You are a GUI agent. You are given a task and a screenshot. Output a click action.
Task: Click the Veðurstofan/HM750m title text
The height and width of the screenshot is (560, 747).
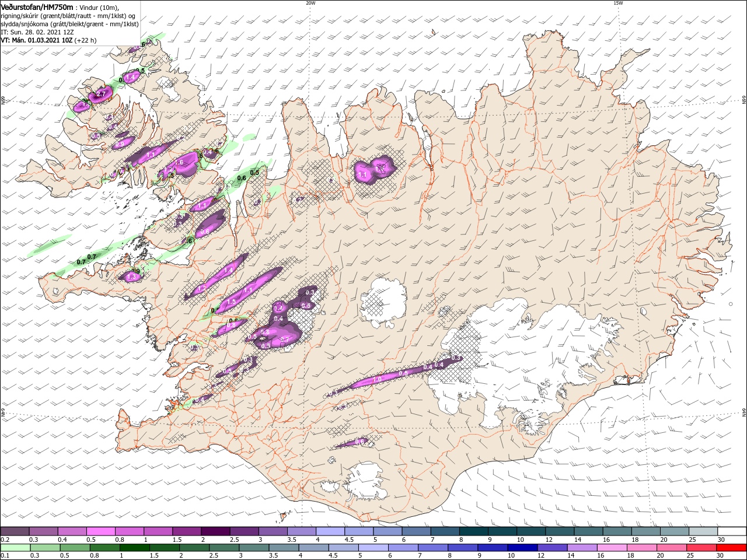37,6
